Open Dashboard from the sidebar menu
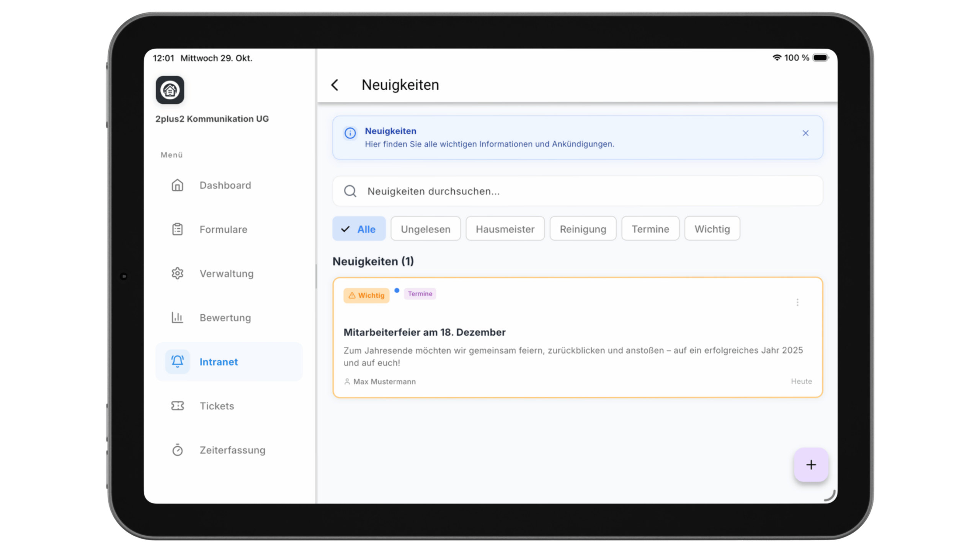 pyautogui.click(x=225, y=186)
